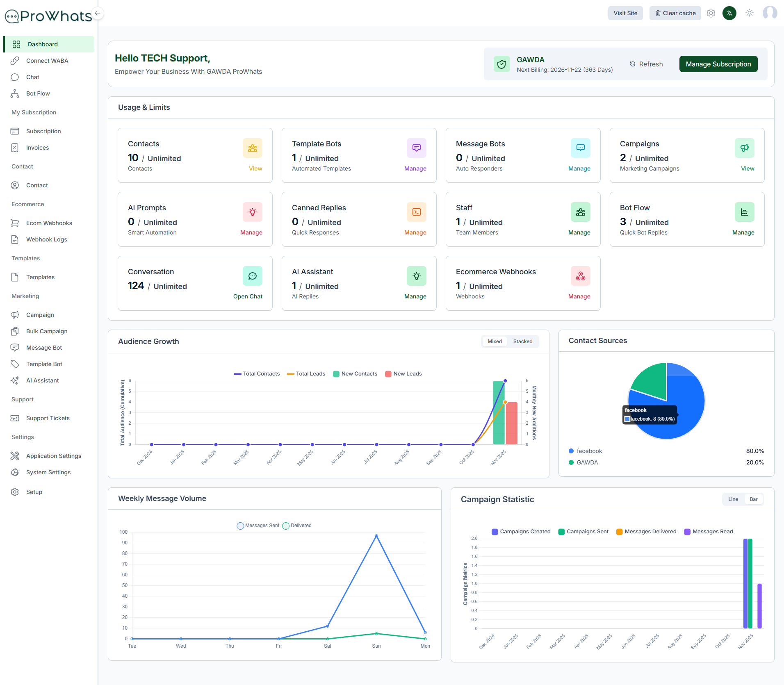The height and width of the screenshot is (685, 784).
Task: Open Connect WABA in the sidebar
Action: point(49,61)
